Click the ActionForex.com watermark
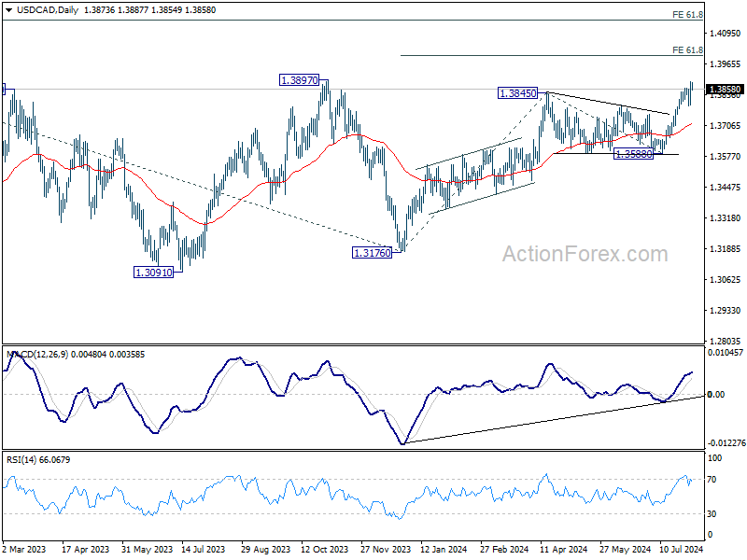747x560 pixels. [x=585, y=254]
